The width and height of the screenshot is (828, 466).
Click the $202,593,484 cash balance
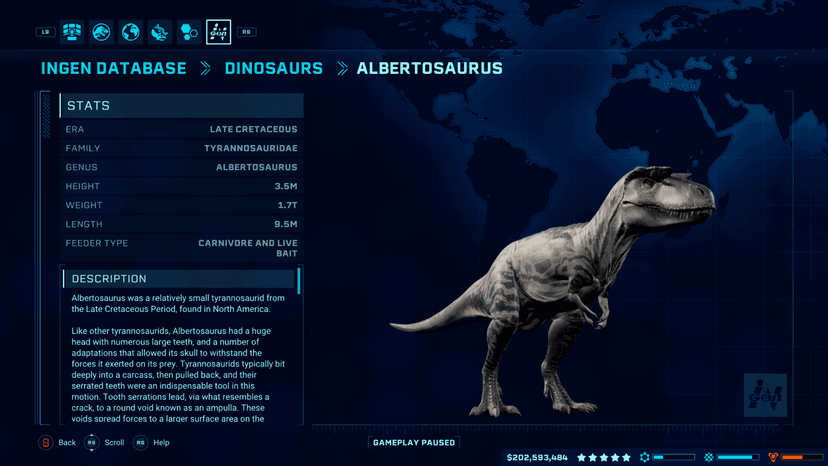point(537,458)
